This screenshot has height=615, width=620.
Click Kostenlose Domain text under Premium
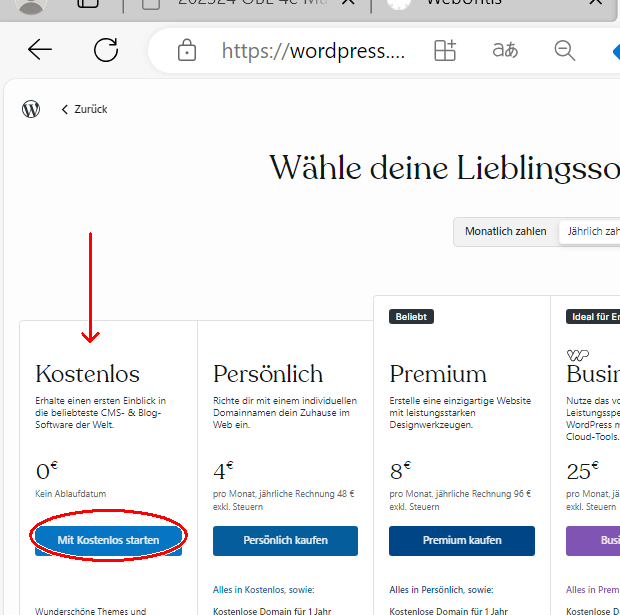(x=448, y=611)
